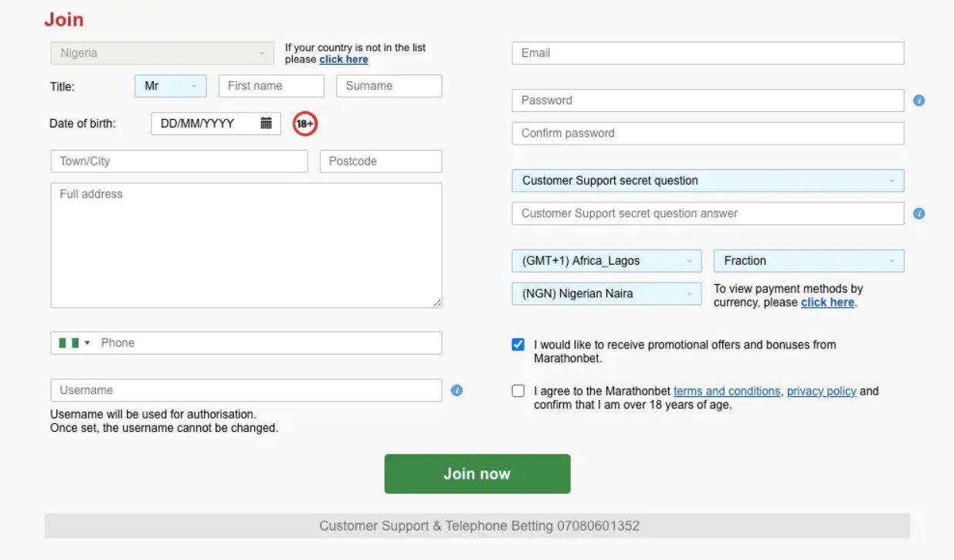This screenshot has height=560, width=954.
Task: Open the Fraction odds format dropdown
Action: click(809, 261)
